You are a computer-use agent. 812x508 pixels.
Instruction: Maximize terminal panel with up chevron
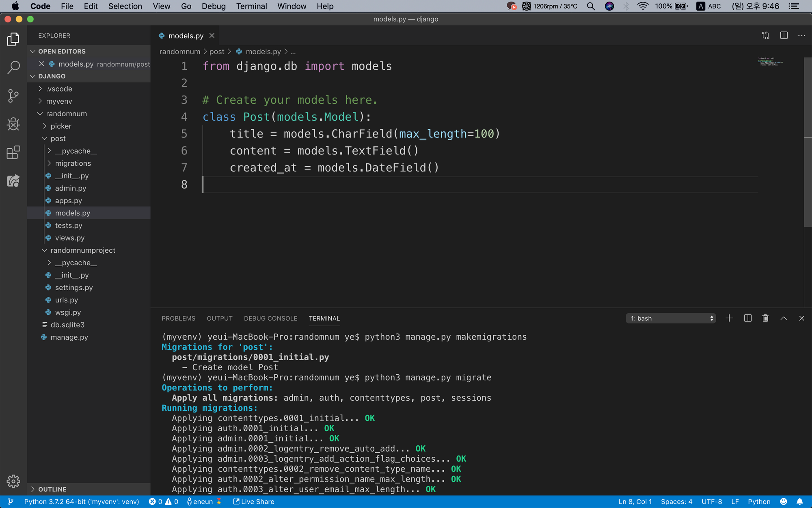784,318
